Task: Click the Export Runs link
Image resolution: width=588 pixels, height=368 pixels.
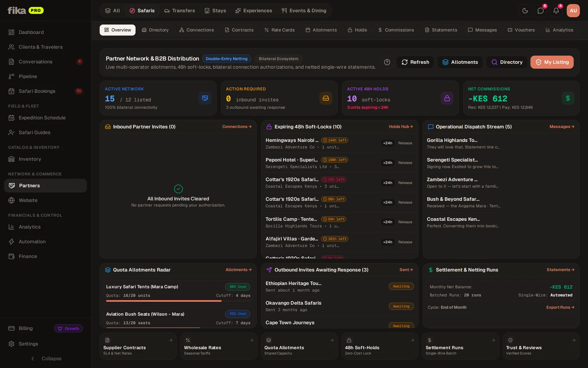Action: tap(560, 307)
